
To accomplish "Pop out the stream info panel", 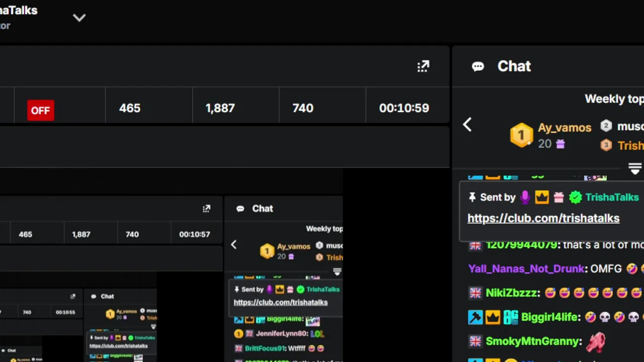I will (x=423, y=66).
